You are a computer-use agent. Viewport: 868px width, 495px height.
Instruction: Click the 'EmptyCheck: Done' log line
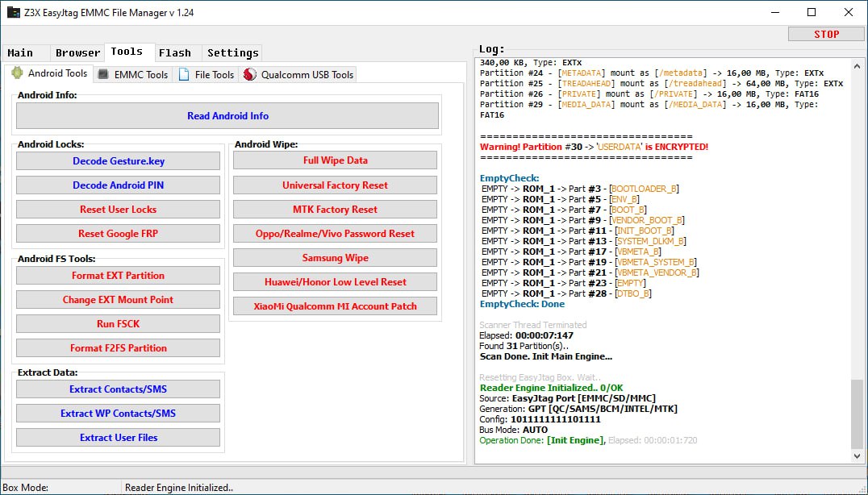tap(522, 304)
